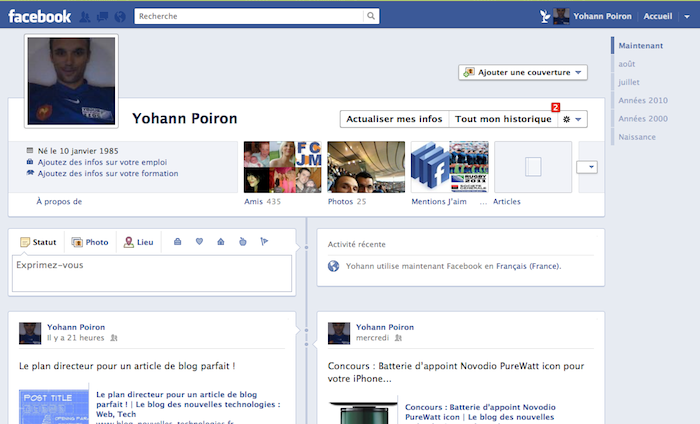Click the Tout mon historique button
700x424 pixels.
(x=503, y=119)
